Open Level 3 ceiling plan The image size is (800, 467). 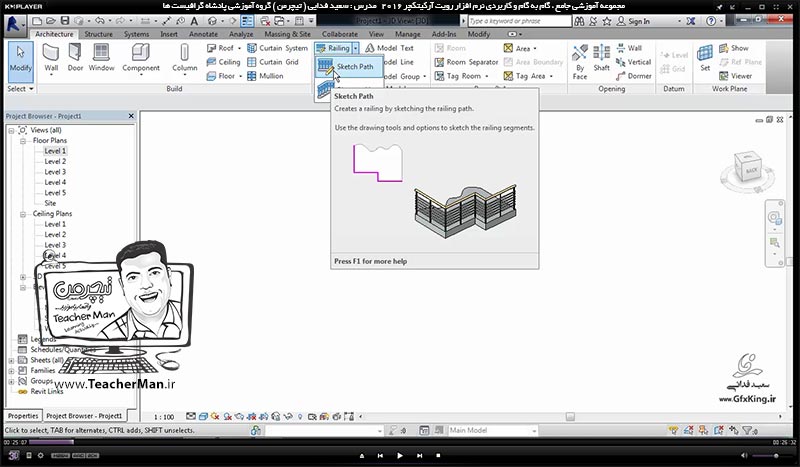click(55, 245)
